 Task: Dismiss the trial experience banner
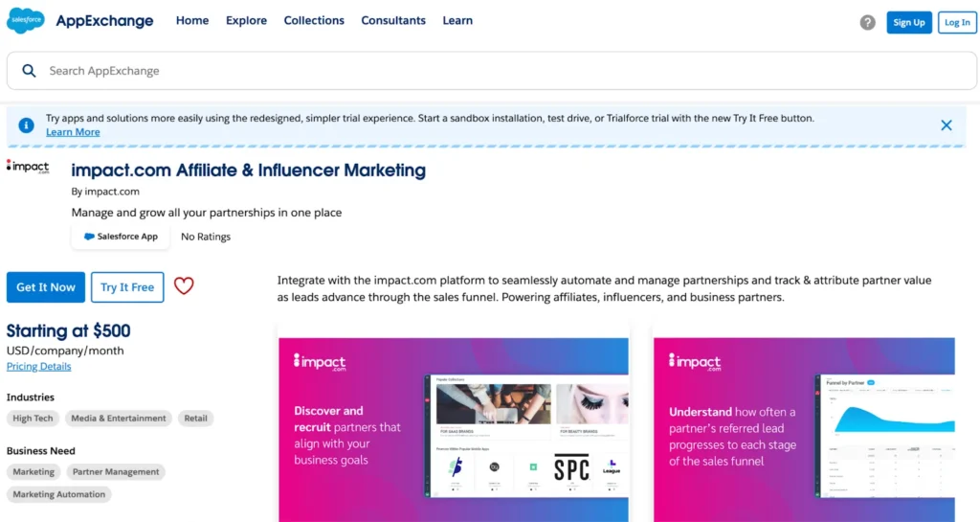(x=947, y=125)
